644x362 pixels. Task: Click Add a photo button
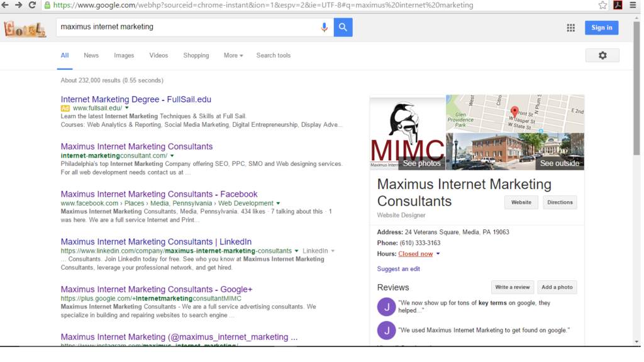[557, 287]
